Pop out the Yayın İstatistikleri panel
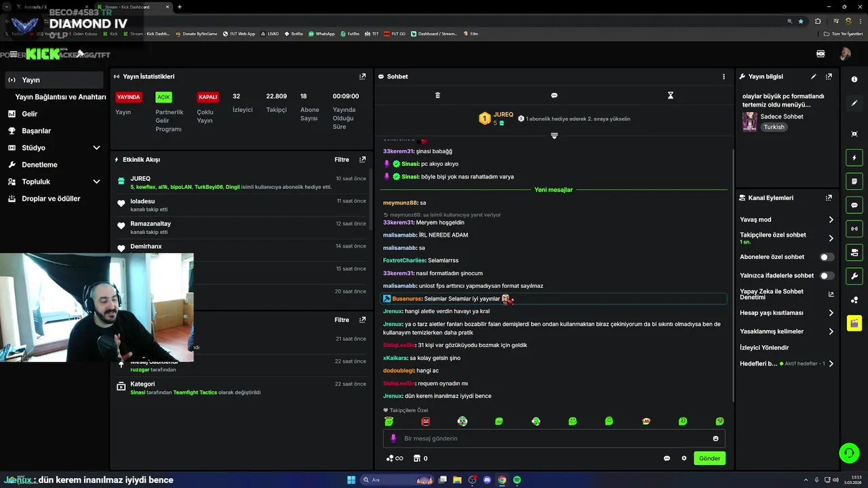This screenshot has width=868, height=488. (x=362, y=77)
